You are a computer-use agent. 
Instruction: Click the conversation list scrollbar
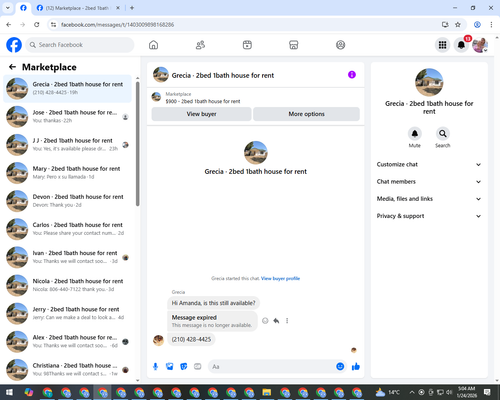click(137, 143)
